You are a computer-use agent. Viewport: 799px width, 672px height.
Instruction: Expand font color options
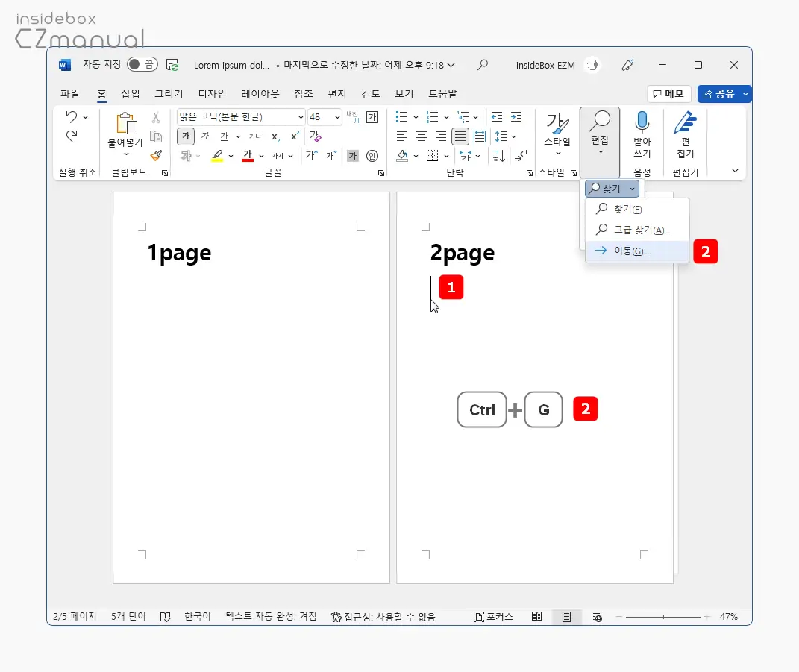261,156
